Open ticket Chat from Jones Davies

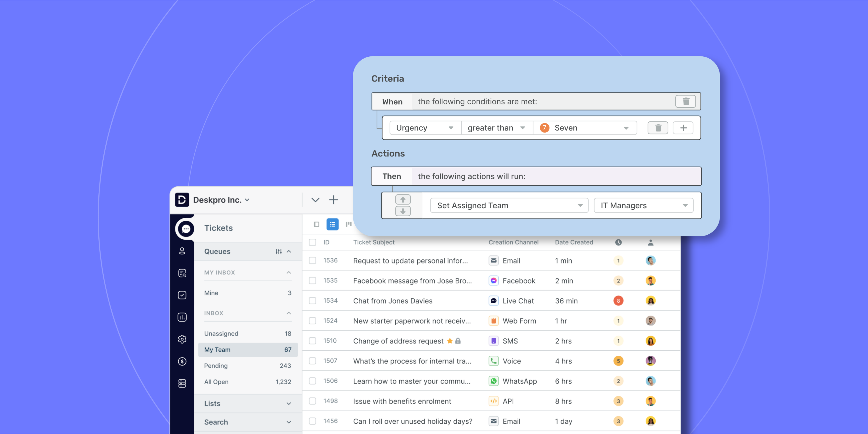coord(393,301)
